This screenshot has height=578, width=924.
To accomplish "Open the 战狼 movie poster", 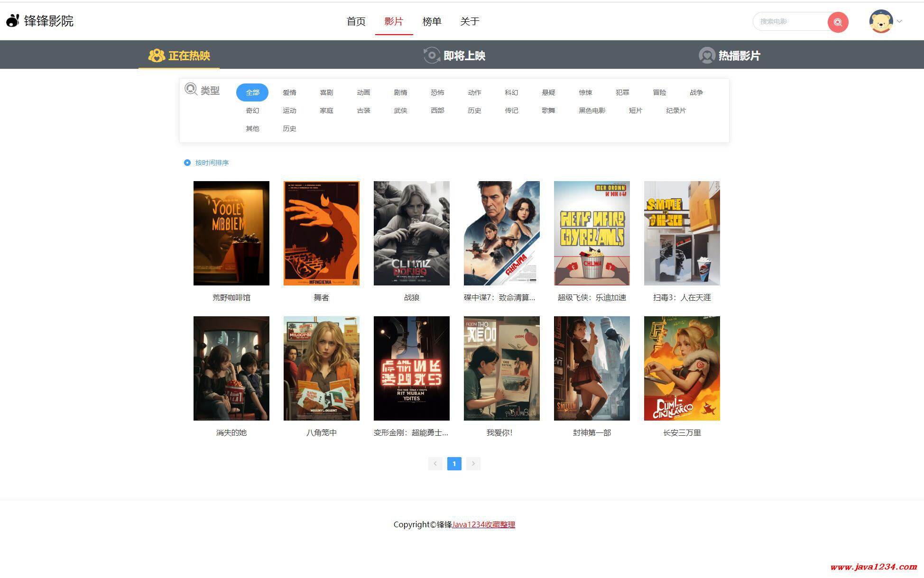I will (x=412, y=233).
